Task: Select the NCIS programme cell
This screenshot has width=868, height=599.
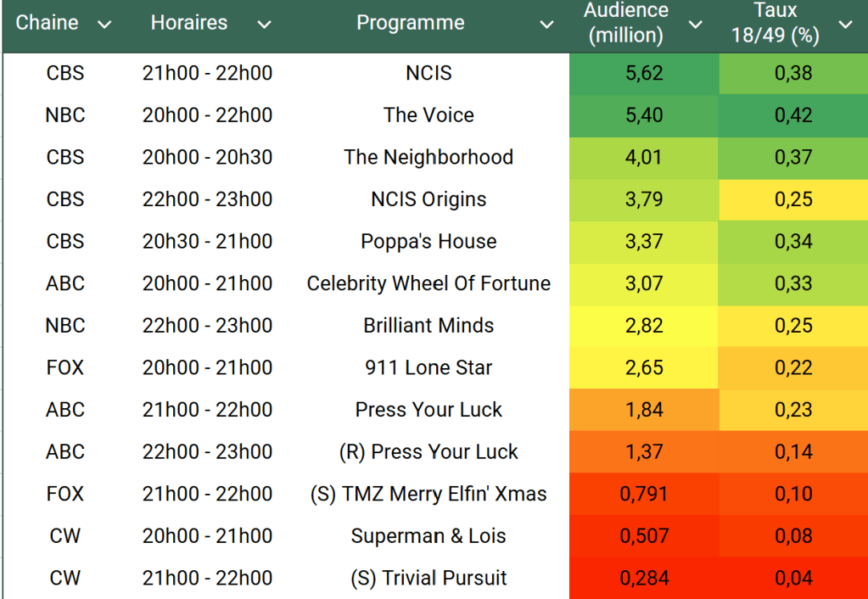Action: coord(428,73)
